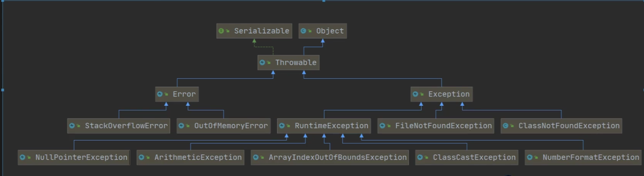This screenshot has height=176, width=644.
Task: Select the ArrayIndexOutOfBoundsException node
Action: tap(330, 157)
